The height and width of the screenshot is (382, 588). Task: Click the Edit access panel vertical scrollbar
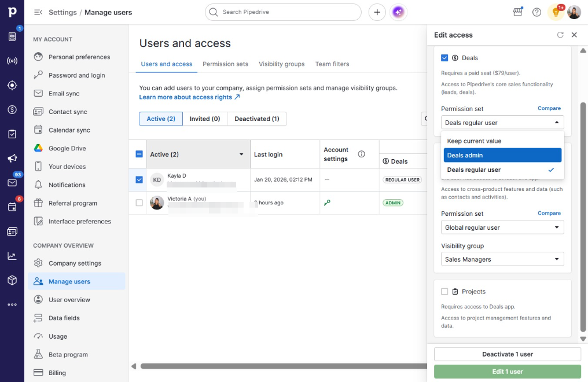pos(583,218)
